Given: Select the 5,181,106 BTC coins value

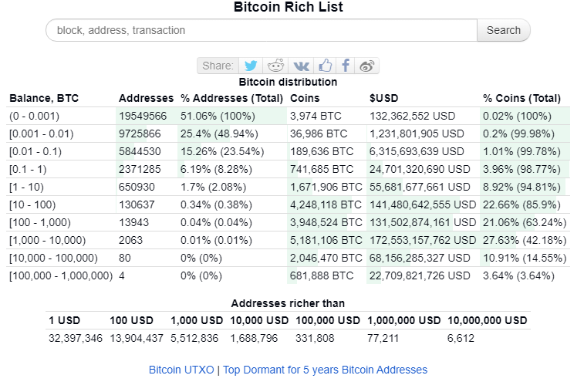Looking at the screenshot, I should point(326,240).
